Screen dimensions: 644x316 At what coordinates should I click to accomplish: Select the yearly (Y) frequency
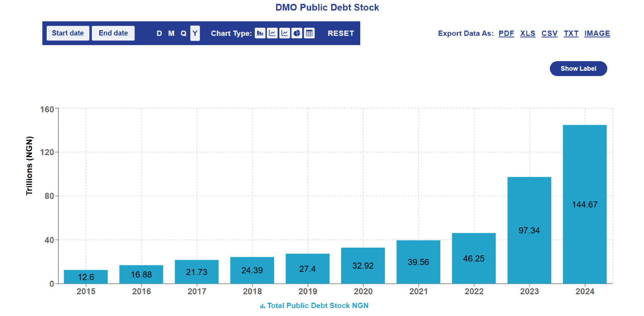pyautogui.click(x=195, y=33)
